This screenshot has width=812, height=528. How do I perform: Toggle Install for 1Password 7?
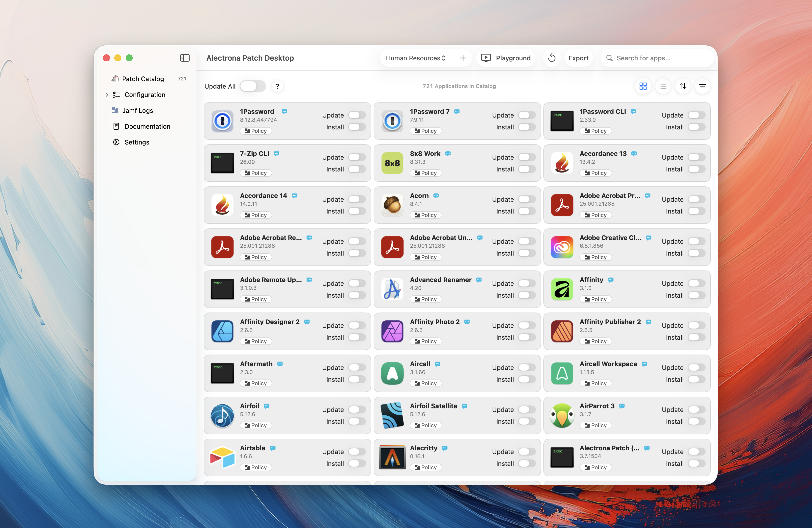[526, 127]
